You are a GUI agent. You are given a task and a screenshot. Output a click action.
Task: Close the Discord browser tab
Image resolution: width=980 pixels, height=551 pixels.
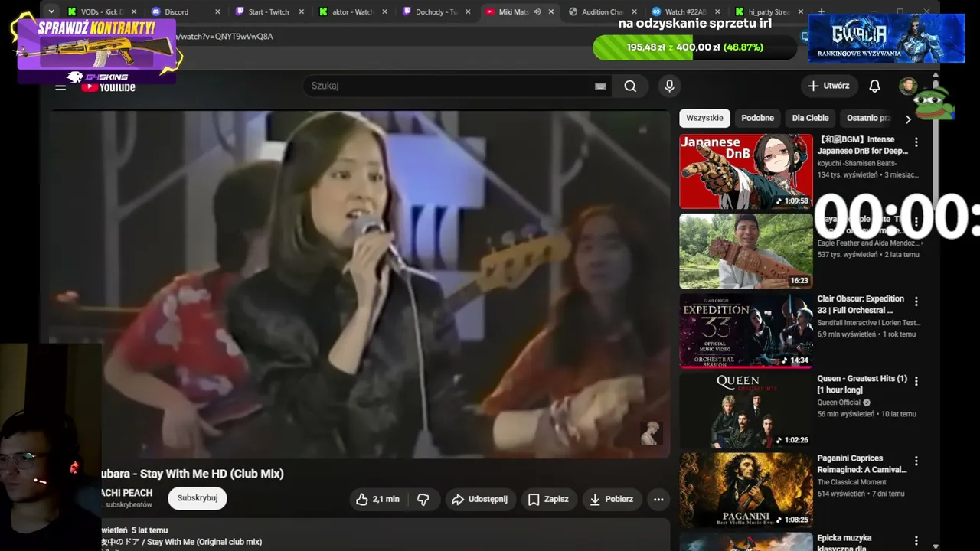point(217,11)
